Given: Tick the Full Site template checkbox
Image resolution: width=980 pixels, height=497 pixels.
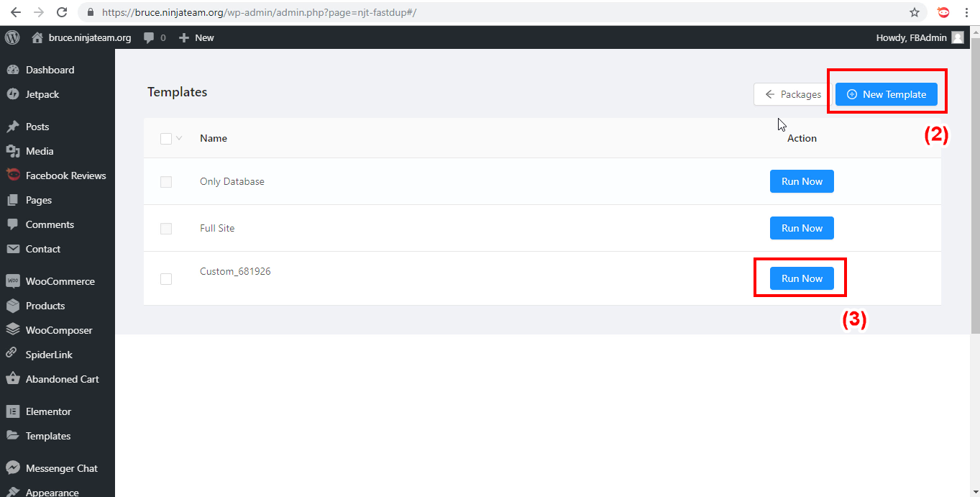Looking at the screenshot, I should pos(166,229).
